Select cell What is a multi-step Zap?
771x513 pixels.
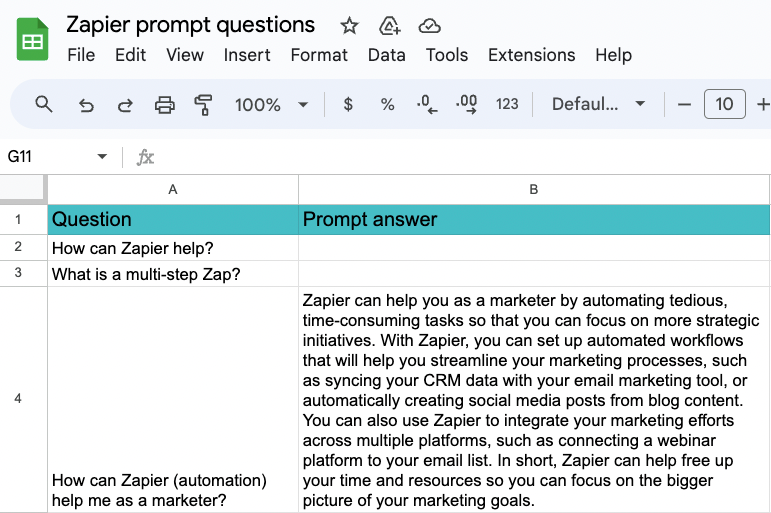click(173, 274)
